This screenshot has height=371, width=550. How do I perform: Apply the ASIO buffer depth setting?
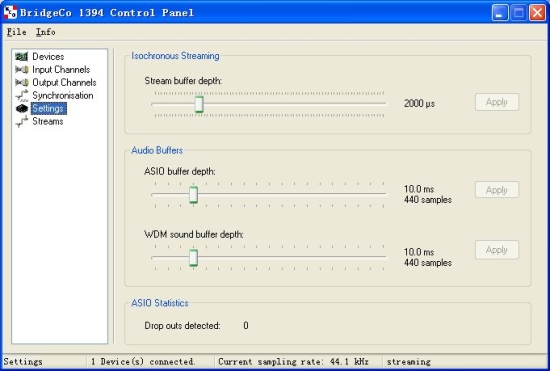pos(497,190)
